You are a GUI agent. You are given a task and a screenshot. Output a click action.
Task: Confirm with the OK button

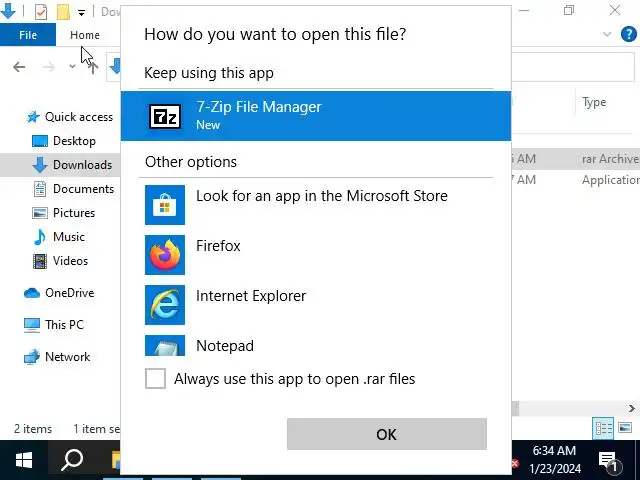coord(387,434)
